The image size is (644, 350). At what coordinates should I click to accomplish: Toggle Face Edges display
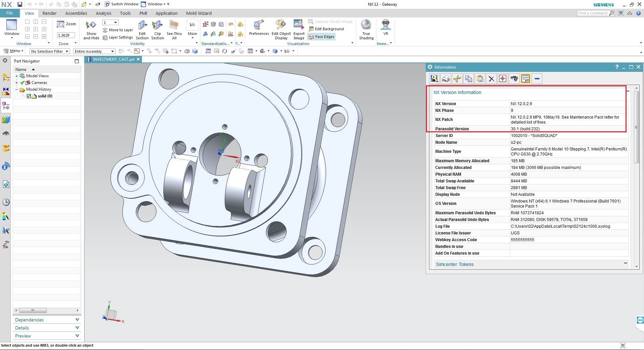tap(321, 37)
